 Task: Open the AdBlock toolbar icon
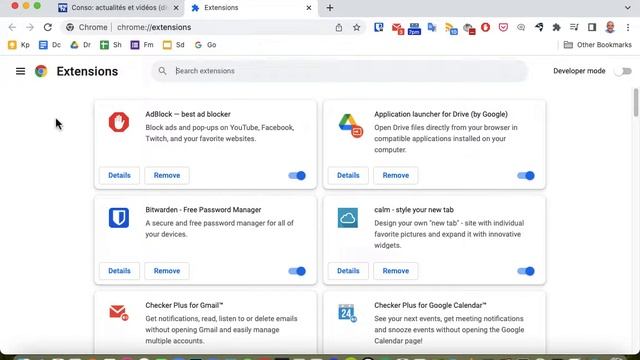pyautogui.click(x=485, y=27)
